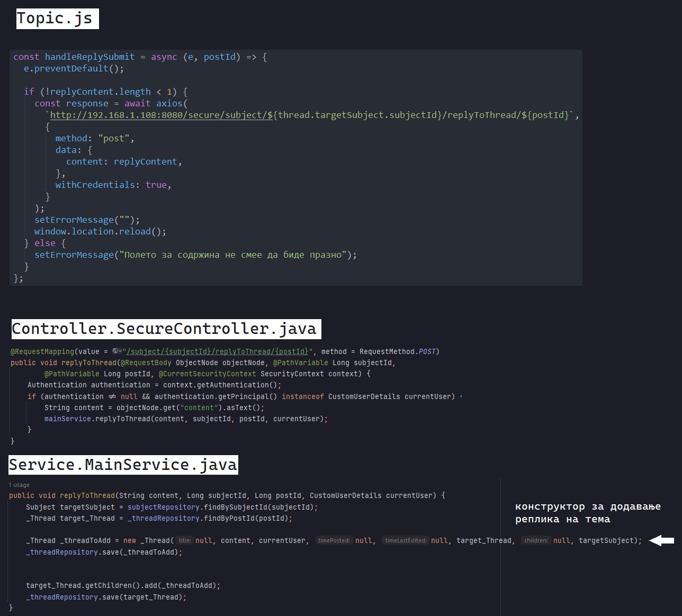Click the collapsed code fold marker after currentUser)
The height and width of the screenshot is (616, 682).
point(461,396)
